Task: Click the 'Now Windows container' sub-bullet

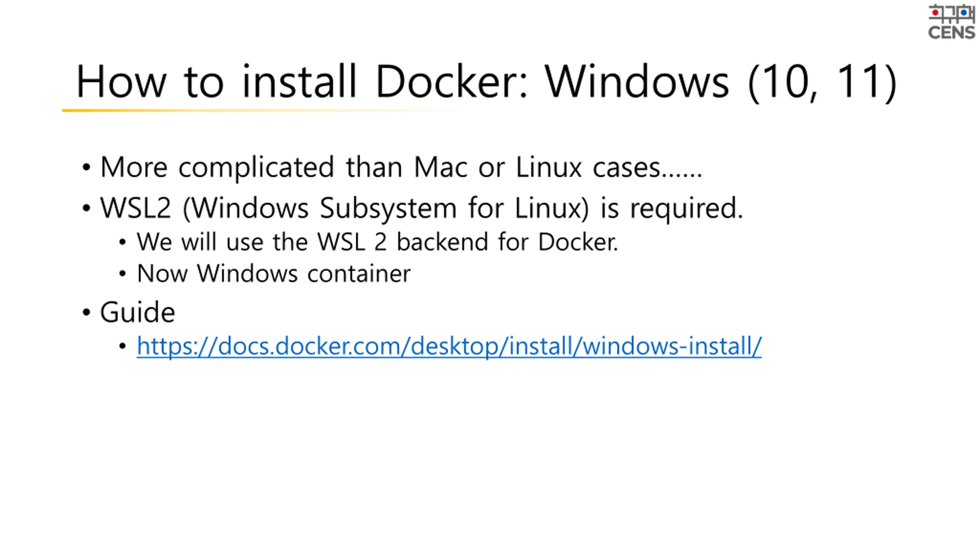Action: coord(274,274)
